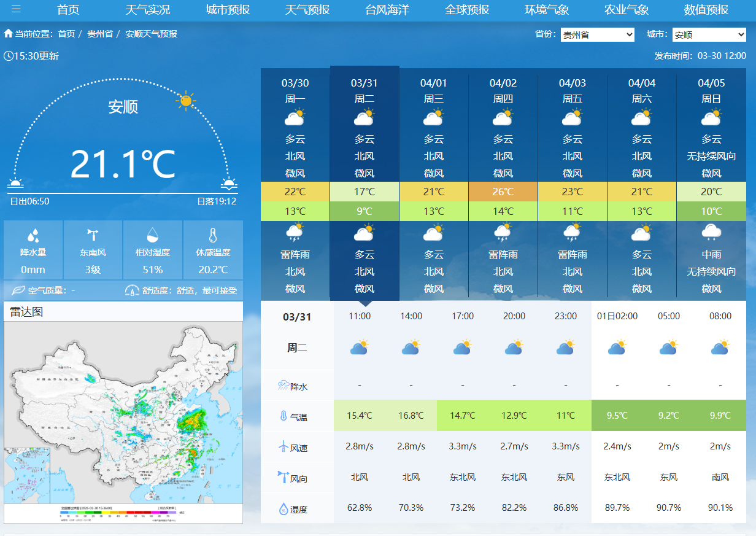Click the 26℃ high temperature cell
This screenshot has width=756, height=536.
click(503, 192)
